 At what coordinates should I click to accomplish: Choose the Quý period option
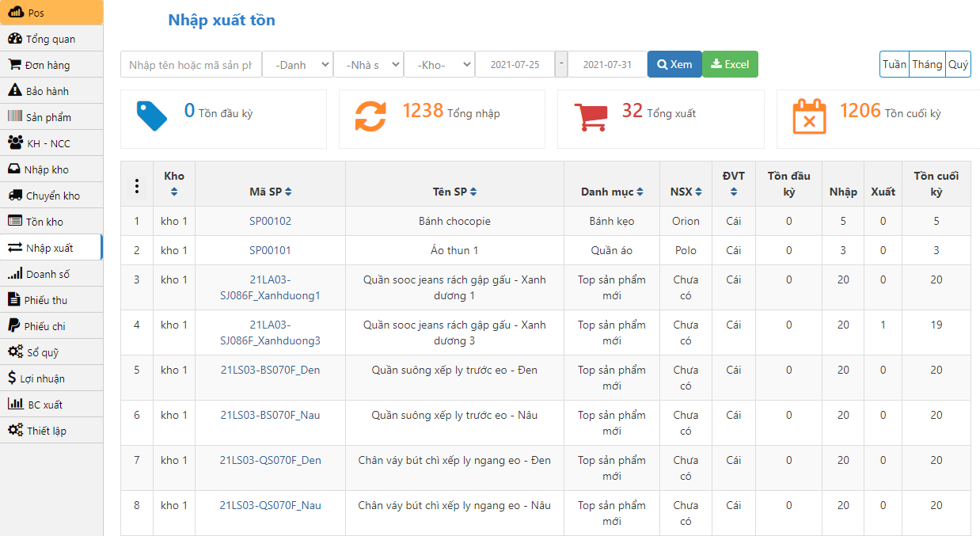click(x=958, y=65)
